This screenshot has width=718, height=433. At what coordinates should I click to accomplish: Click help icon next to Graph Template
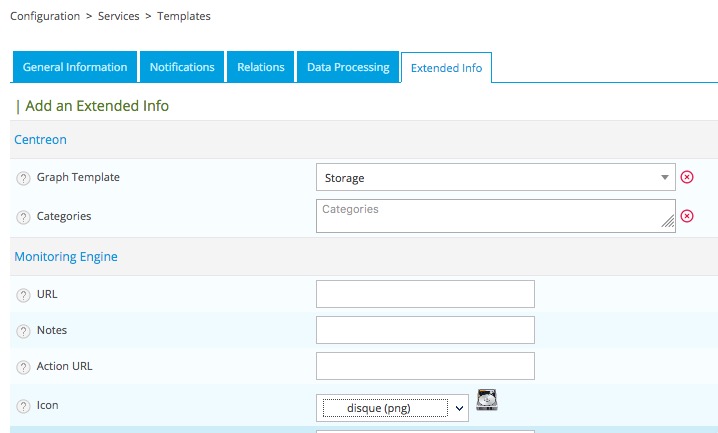tap(23, 178)
